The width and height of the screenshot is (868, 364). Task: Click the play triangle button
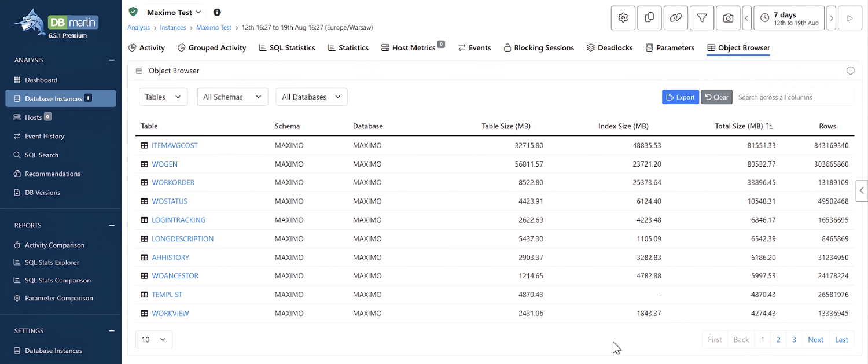(850, 18)
